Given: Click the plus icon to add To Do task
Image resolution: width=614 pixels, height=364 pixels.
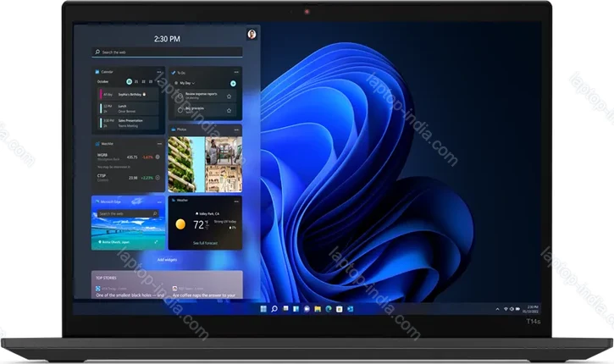Looking at the screenshot, I should (233, 83).
